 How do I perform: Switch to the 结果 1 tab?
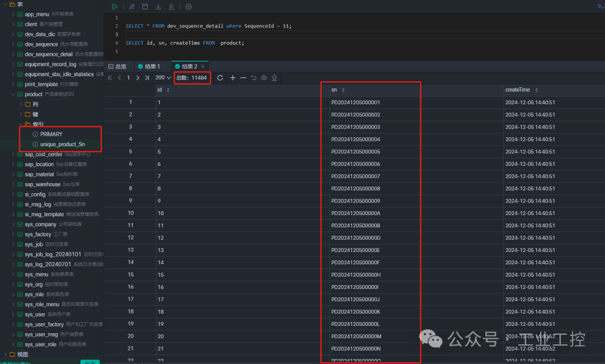click(x=149, y=66)
